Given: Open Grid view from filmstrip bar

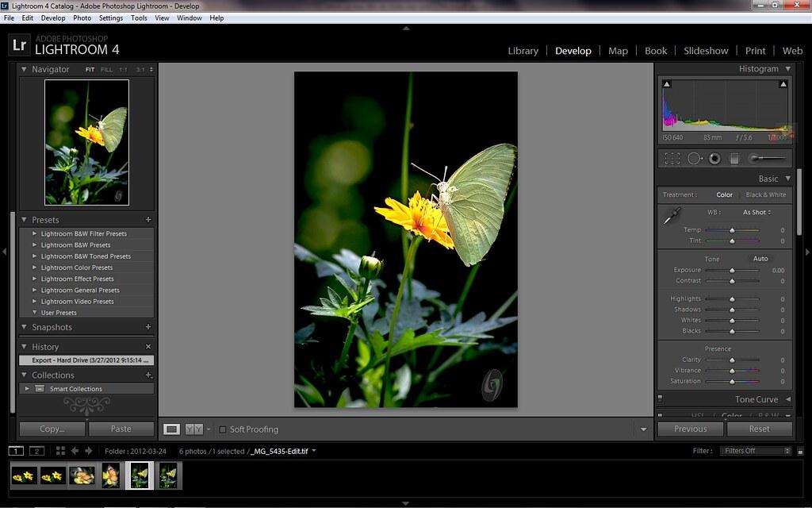Looking at the screenshot, I should (x=60, y=451).
